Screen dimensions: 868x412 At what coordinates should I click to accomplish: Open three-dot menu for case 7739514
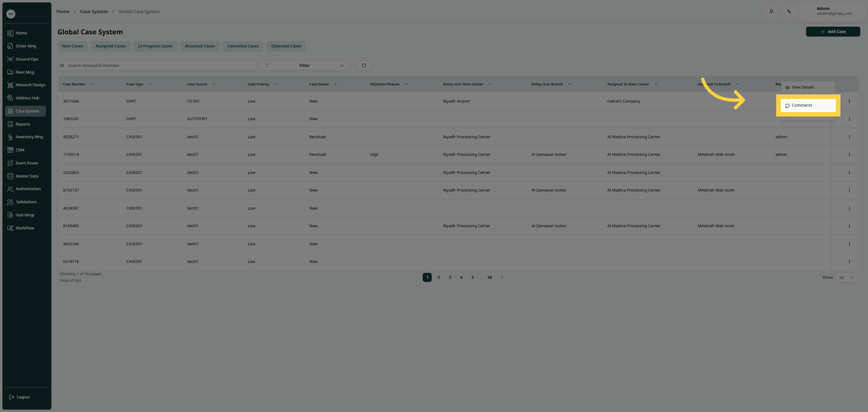tap(849, 154)
